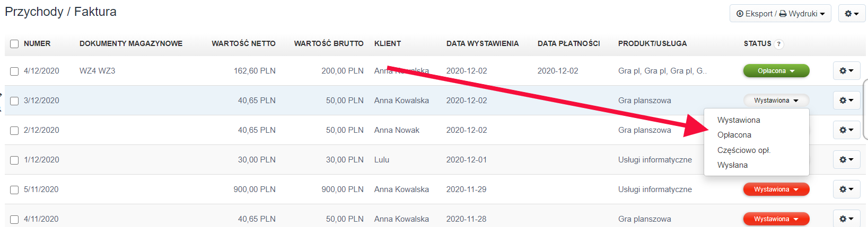Choose Częściowo opł. from status menu
Screen dimensions: 868x227
click(743, 150)
